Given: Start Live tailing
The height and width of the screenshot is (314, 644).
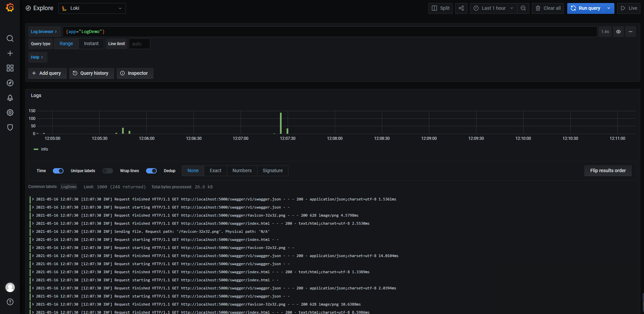Looking at the screenshot, I should (x=629, y=8).
